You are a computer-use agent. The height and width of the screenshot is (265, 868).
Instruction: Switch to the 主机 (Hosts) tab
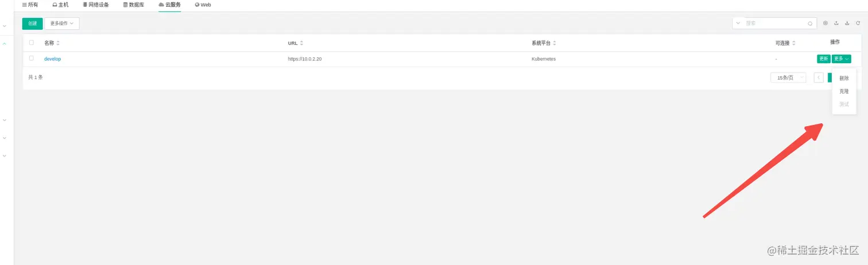coord(60,5)
